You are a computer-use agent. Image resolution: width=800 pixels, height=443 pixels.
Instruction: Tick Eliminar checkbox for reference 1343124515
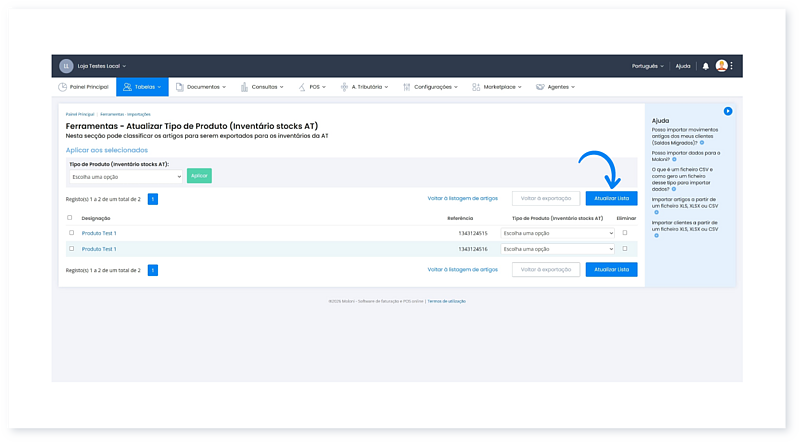click(x=625, y=233)
